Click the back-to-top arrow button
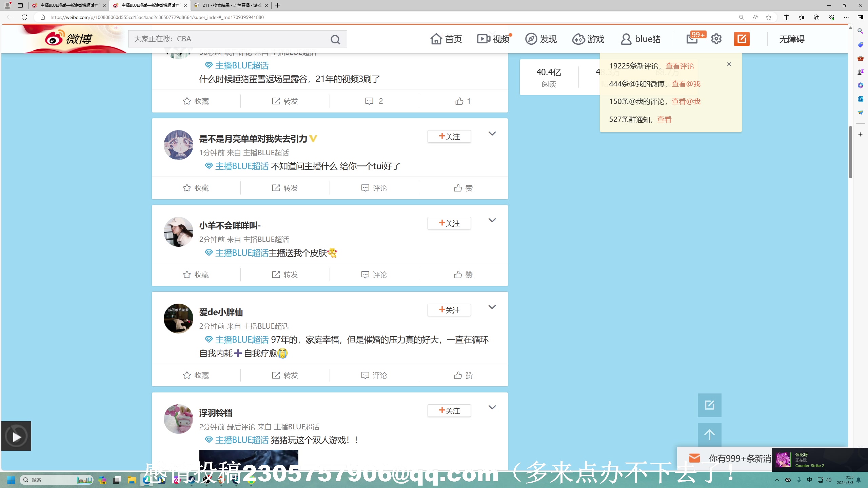Screen dimensions: 868x488 [x=709, y=435]
